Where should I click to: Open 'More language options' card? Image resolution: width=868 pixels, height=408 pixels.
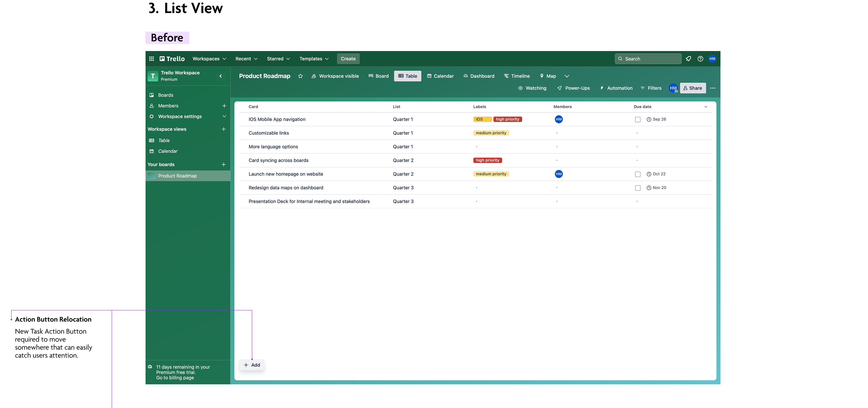273,147
